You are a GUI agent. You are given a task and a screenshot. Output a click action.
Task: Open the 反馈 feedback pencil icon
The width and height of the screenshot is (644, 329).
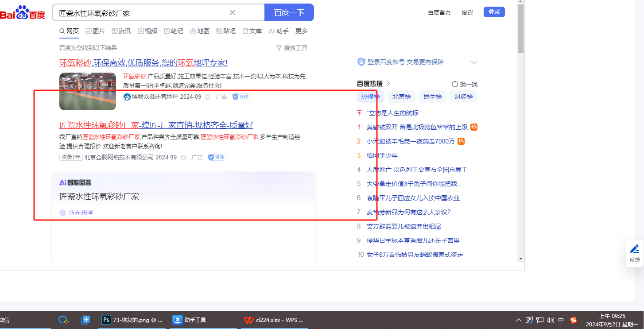pos(635,249)
